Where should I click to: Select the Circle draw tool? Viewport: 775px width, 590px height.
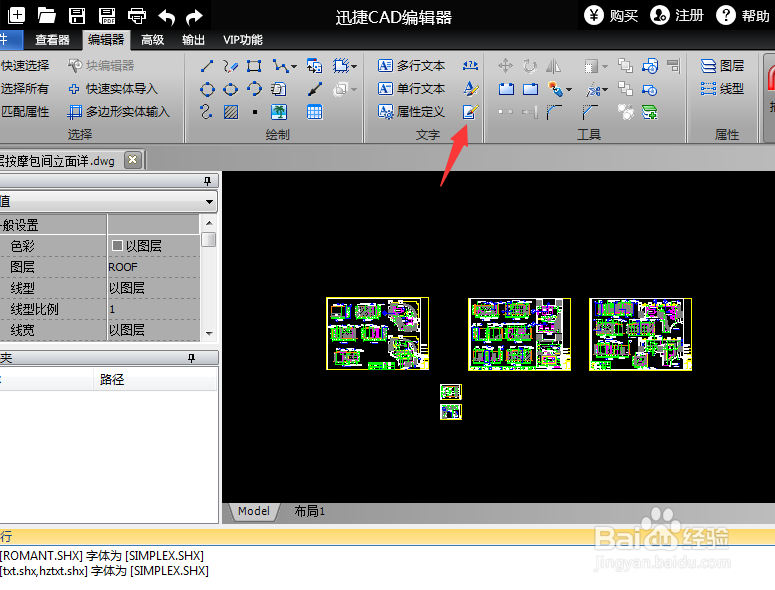[x=207, y=89]
